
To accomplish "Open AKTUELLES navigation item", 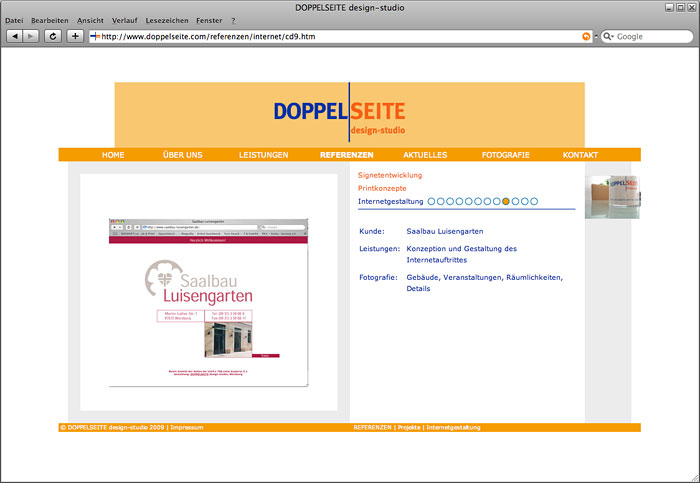I will [x=425, y=155].
